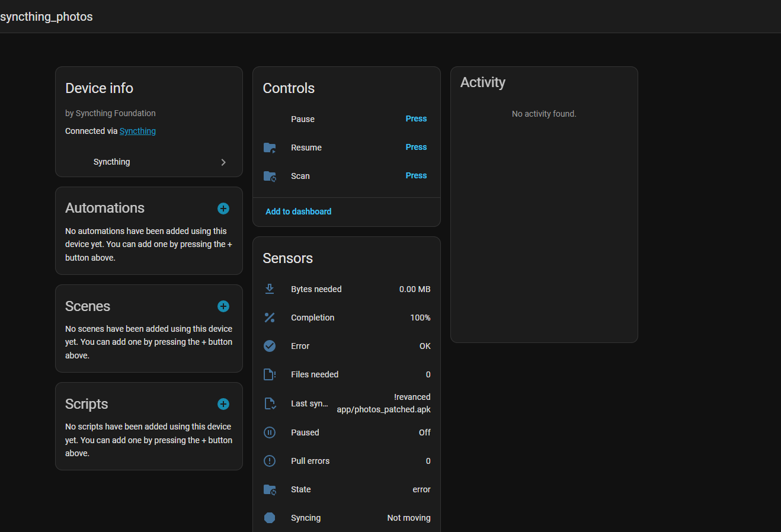Click the Error sensor value OK
This screenshot has width=781, height=532.
(425, 346)
